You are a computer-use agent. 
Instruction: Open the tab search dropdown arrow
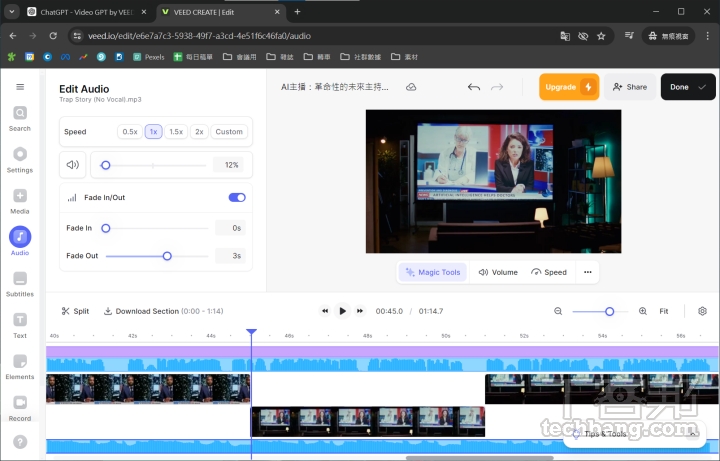point(11,12)
